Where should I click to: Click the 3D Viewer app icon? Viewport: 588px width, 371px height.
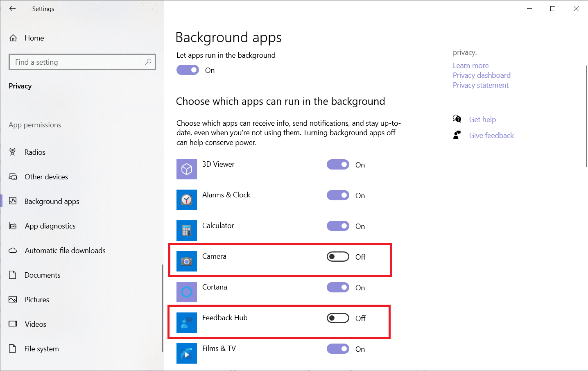(187, 169)
